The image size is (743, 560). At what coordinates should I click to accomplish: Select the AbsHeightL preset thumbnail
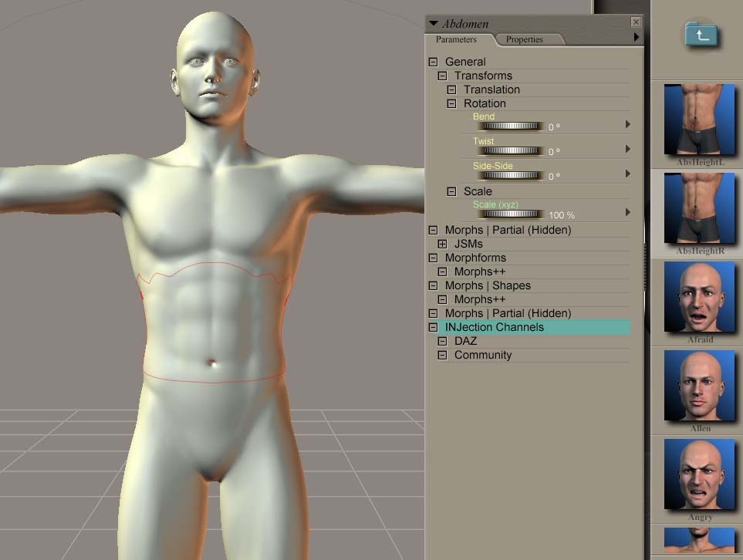click(x=699, y=120)
